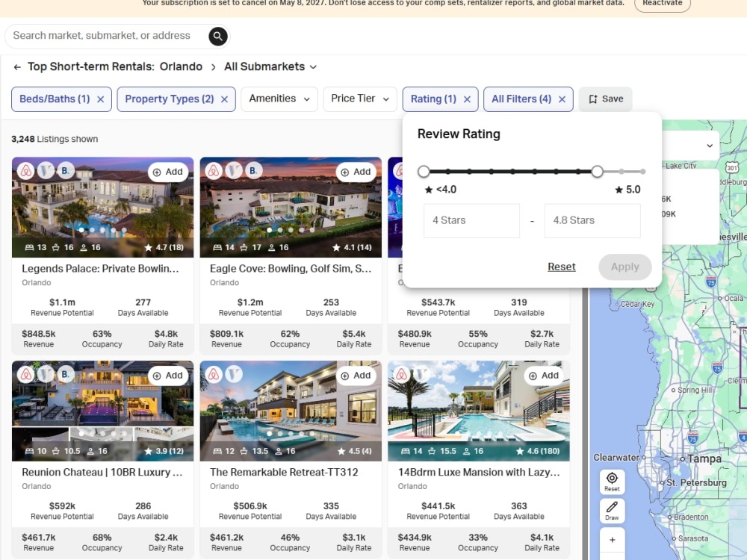Click the 3,248 Listings shown count
747x560 pixels.
click(55, 139)
